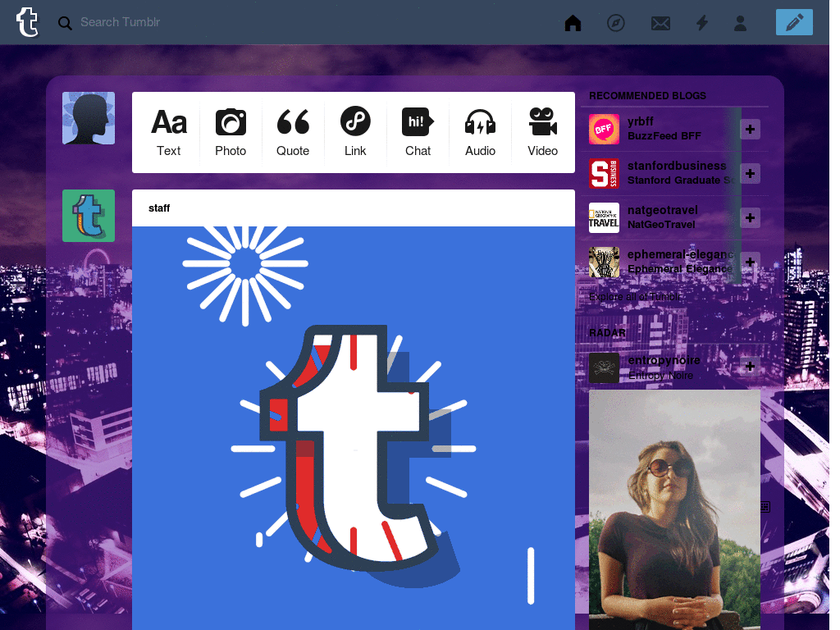Create a new Text post

point(169,132)
